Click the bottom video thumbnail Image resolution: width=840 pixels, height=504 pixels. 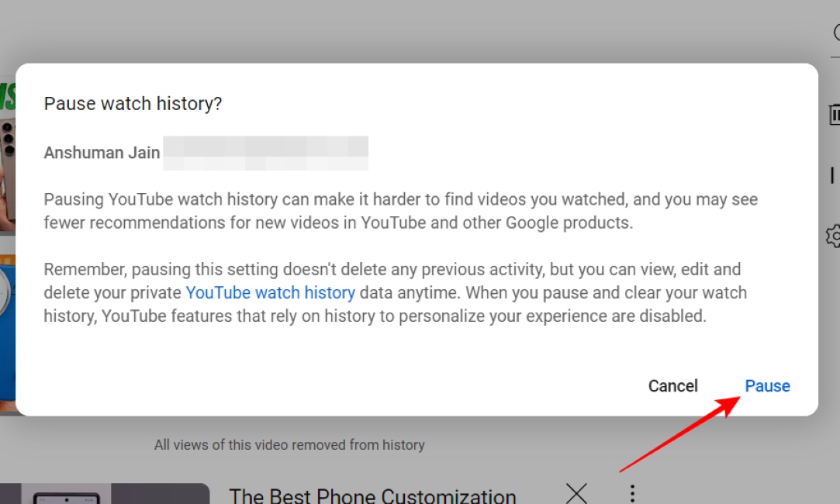click(x=105, y=494)
